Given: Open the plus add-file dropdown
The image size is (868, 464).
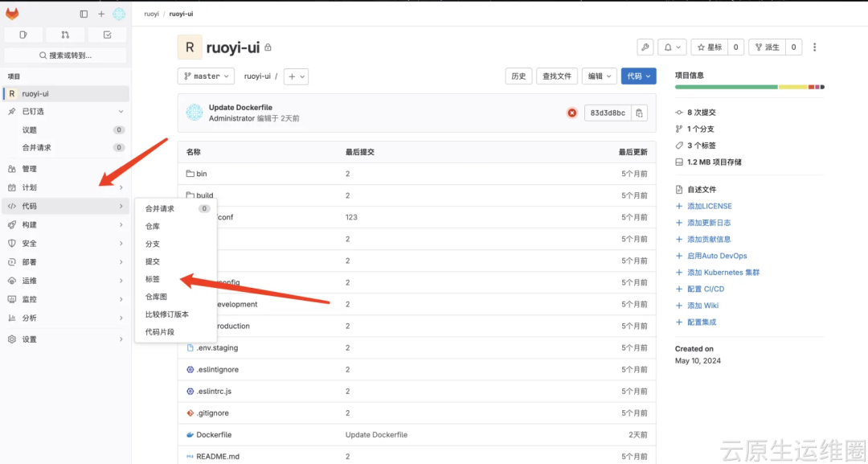Looking at the screenshot, I should pos(296,76).
